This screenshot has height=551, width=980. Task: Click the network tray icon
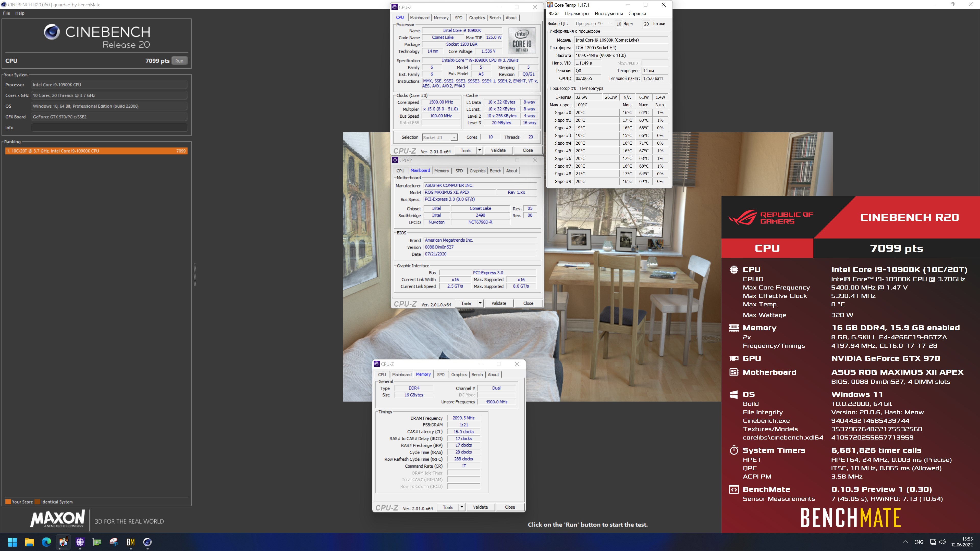pyautogui.click(x=933, y=542)
